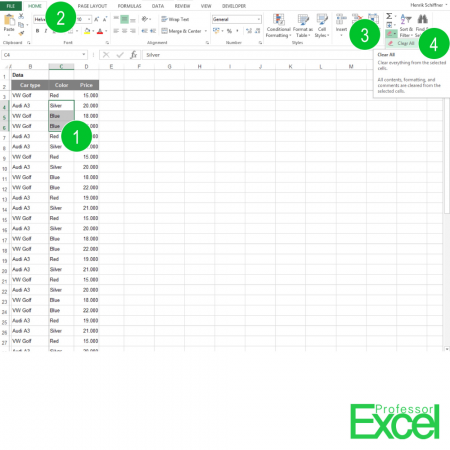Toggle Bold formatting
450x450 pixels.
37,31
